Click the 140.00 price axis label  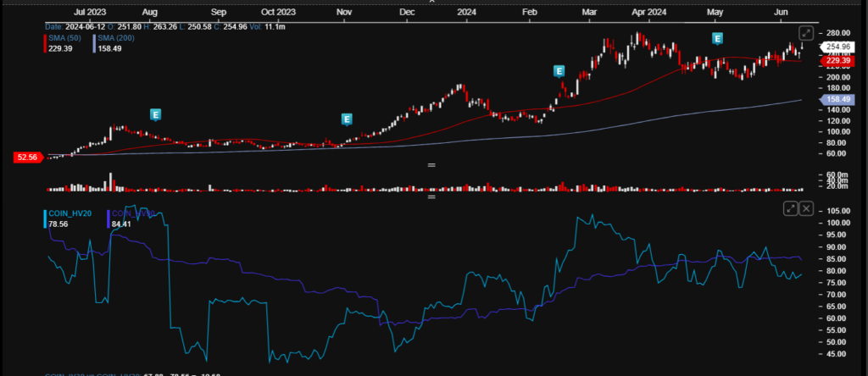[838, 109]
